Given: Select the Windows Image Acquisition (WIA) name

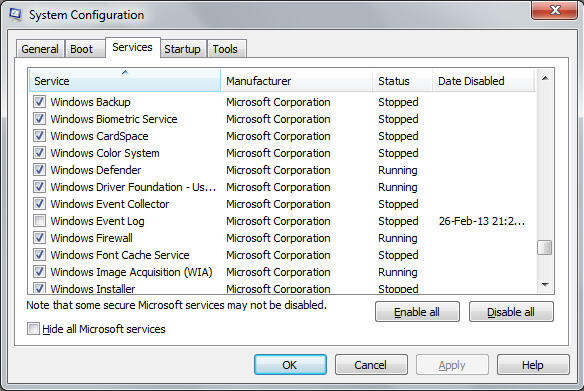Looking at the screenshot, I should (131, 272).
